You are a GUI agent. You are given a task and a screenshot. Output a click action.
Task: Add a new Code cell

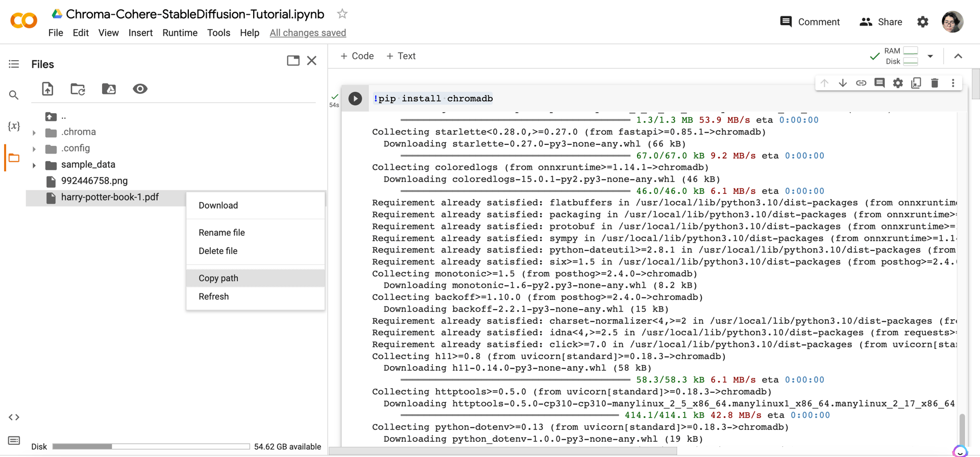(357, 56)
